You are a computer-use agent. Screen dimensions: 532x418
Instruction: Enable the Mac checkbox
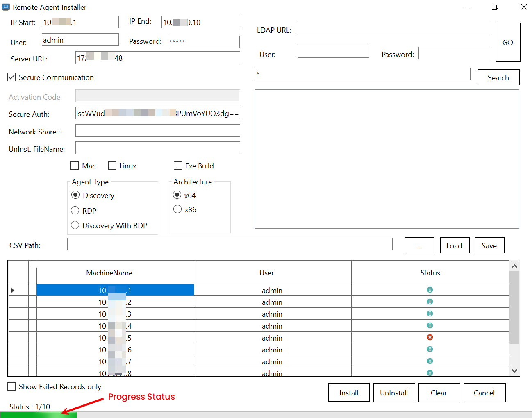pos(75,166)
